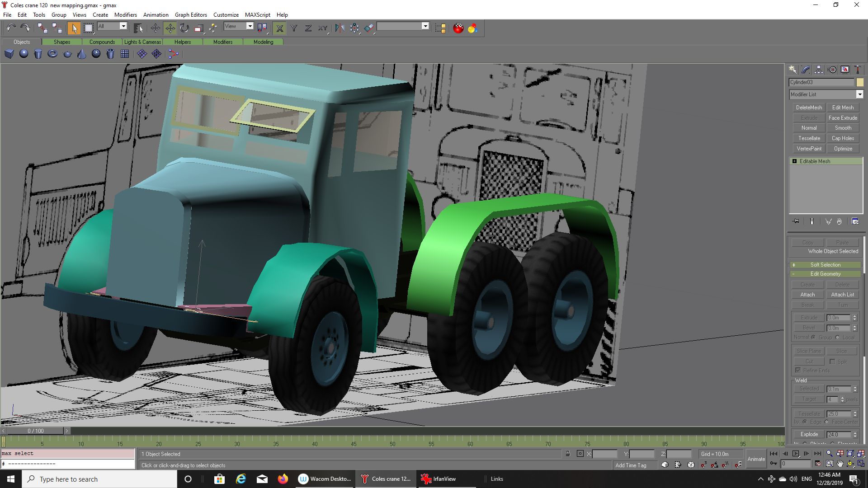868x488 pixels.
Task: Click the Cylinder03 object name field
Action: click(821, 82)
